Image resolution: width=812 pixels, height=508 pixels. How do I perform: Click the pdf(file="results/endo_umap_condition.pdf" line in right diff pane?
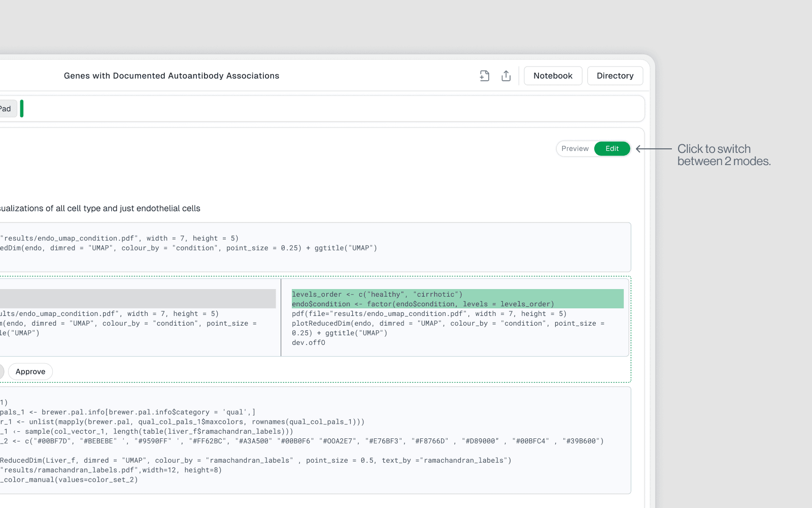(429, 313)
